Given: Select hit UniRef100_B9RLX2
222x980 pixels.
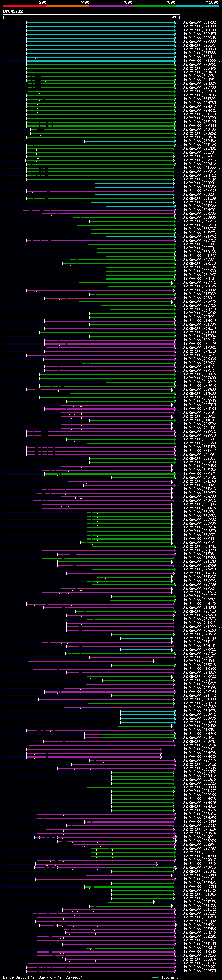Looking at the screenshot, I should point(199,340).
